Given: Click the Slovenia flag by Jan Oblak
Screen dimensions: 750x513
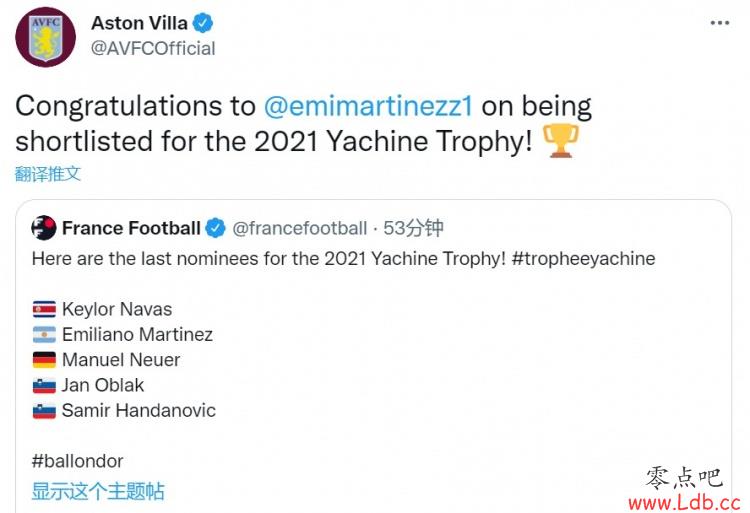Looking at the screenshot, I should point(44,385).
